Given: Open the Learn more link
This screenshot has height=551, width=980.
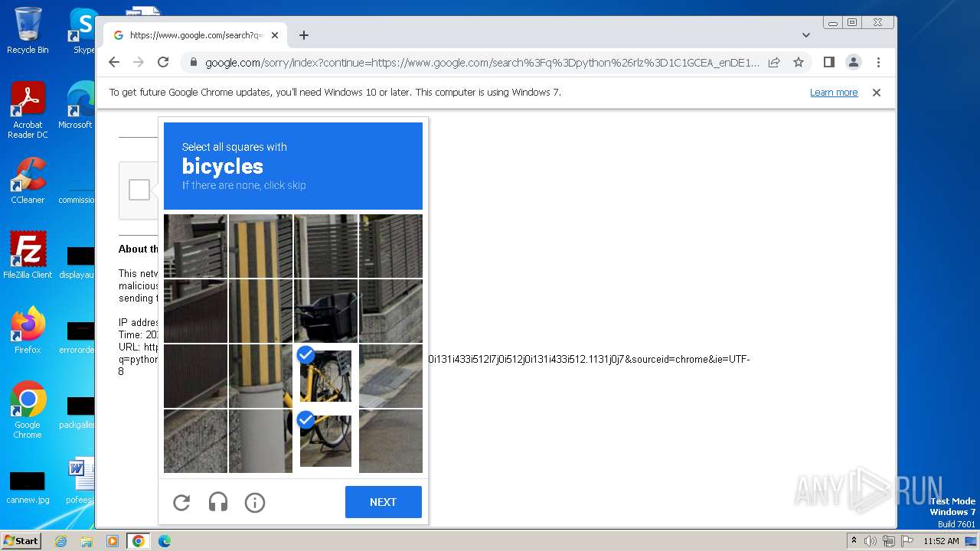Looking at the screenshot, I should (834, 93).
